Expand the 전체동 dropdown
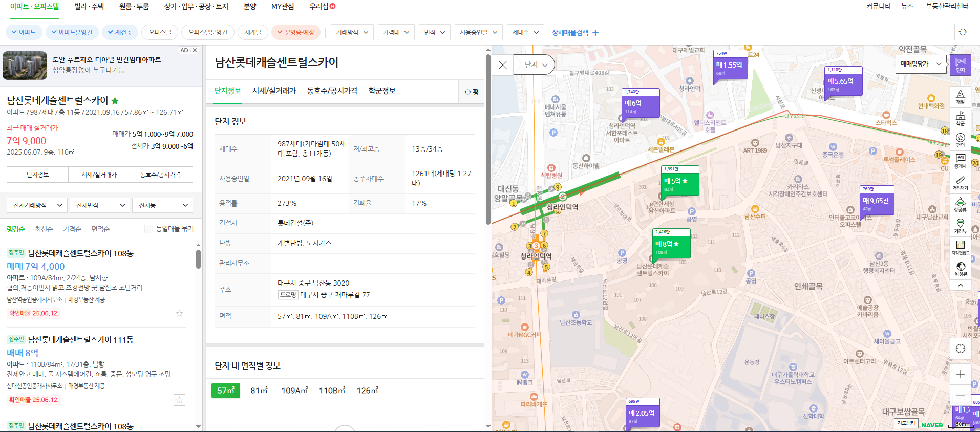The height and width of the screenshot is (432, 980). tap(162, 205)
